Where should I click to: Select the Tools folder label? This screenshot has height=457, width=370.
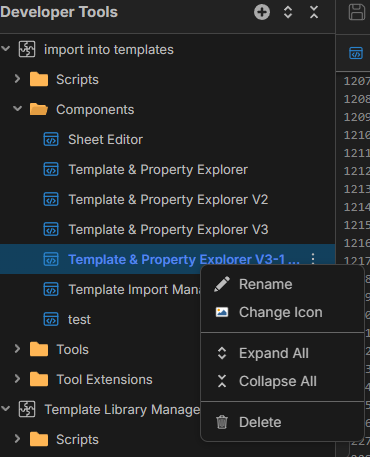point(72,350)
